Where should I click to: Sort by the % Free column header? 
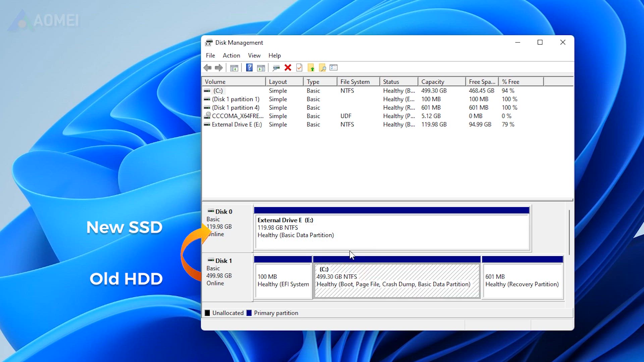pos(521,82)
